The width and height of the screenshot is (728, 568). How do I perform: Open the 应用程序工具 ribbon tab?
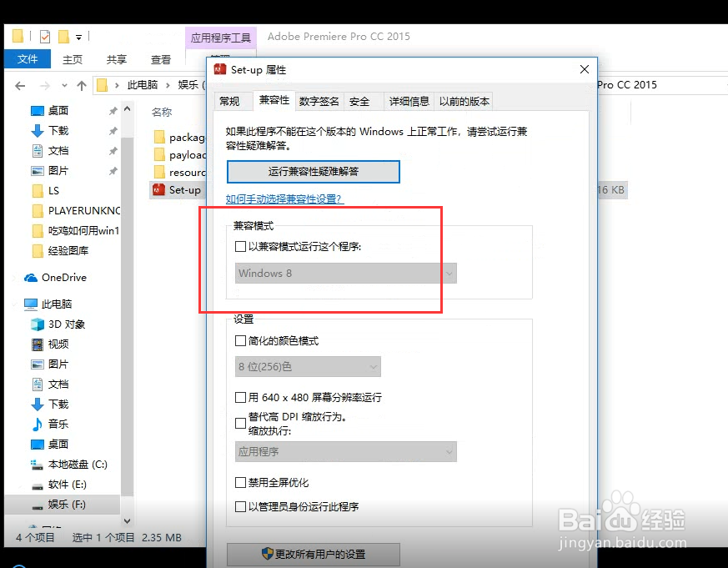pyautogui.click(x=220, y=38)
